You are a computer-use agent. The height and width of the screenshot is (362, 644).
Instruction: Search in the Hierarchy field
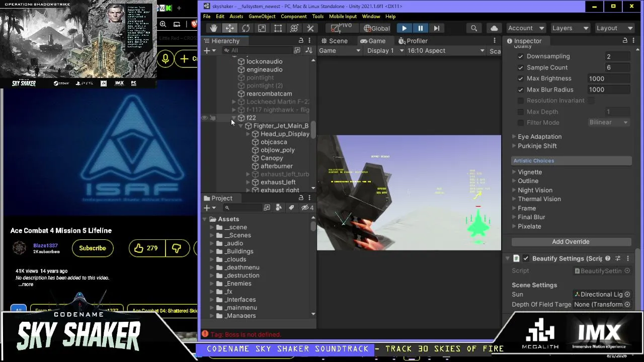pyautogui.click(x=257, y=51)
